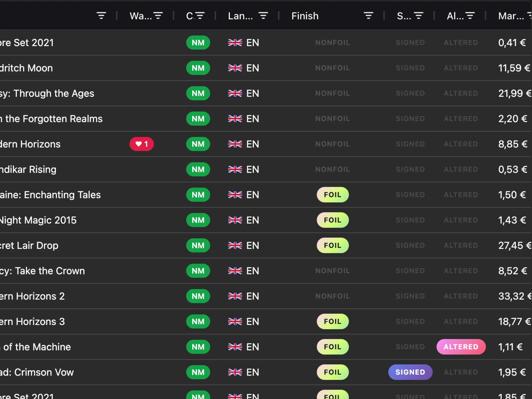Click filter icon of the leftmost column
Viewport: 532px width, 399px height.
coord(101,16)
